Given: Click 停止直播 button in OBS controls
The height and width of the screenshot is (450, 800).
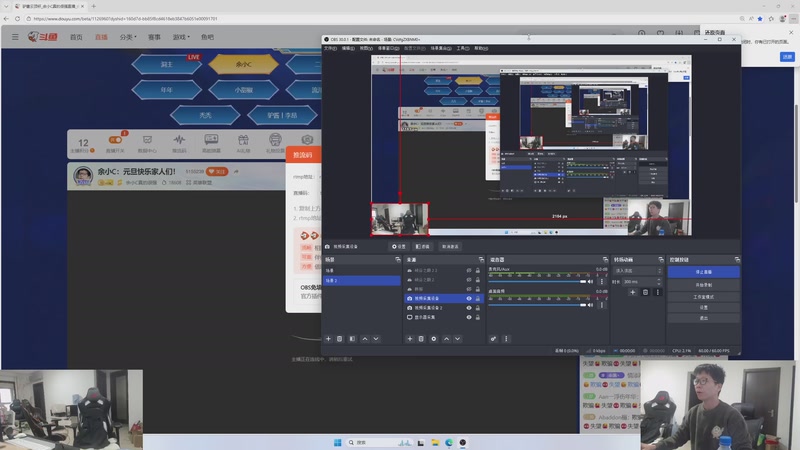Looking at the screenshot, I should click(703, 272).
